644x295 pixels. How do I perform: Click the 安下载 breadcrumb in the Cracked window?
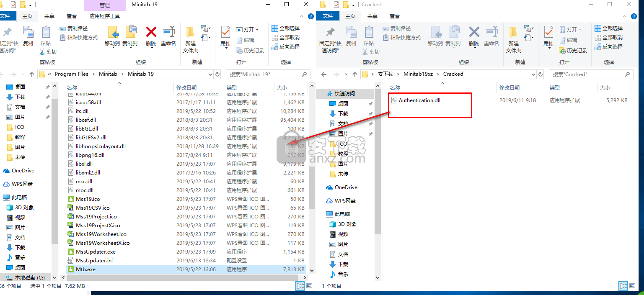click(x=385, y=74)
